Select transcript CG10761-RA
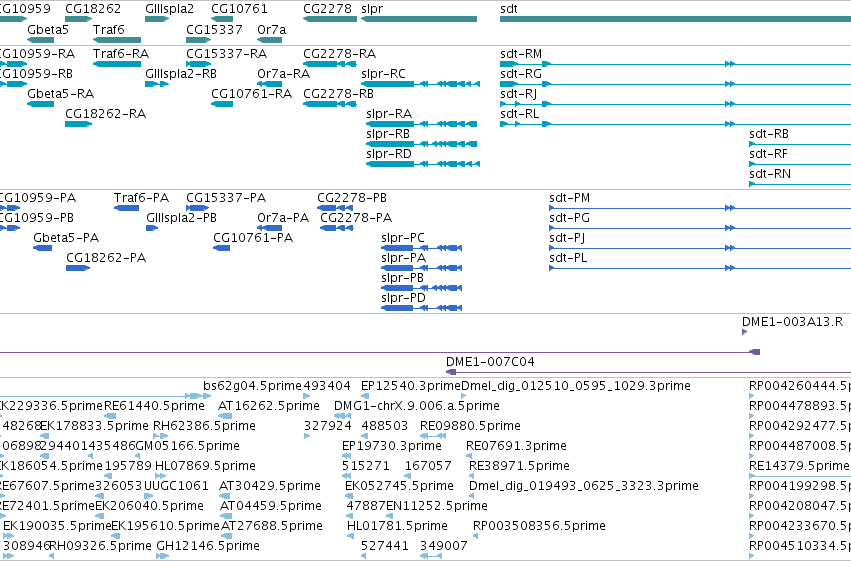 [252, 94]
